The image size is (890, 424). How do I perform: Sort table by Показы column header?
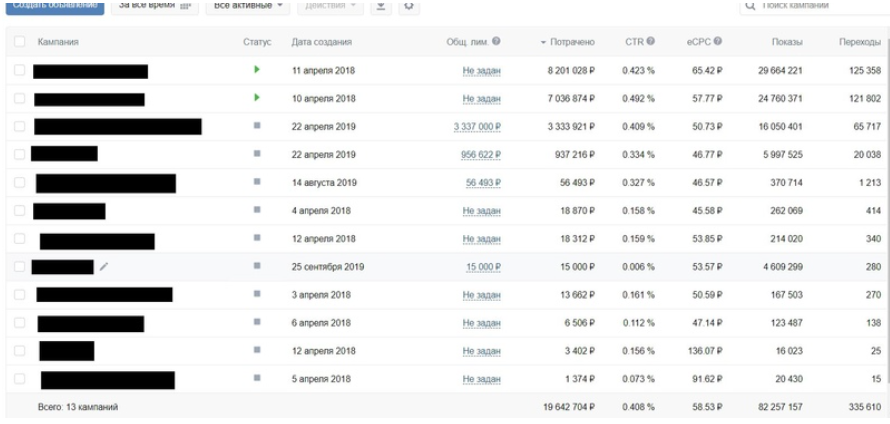coord(787,42)
